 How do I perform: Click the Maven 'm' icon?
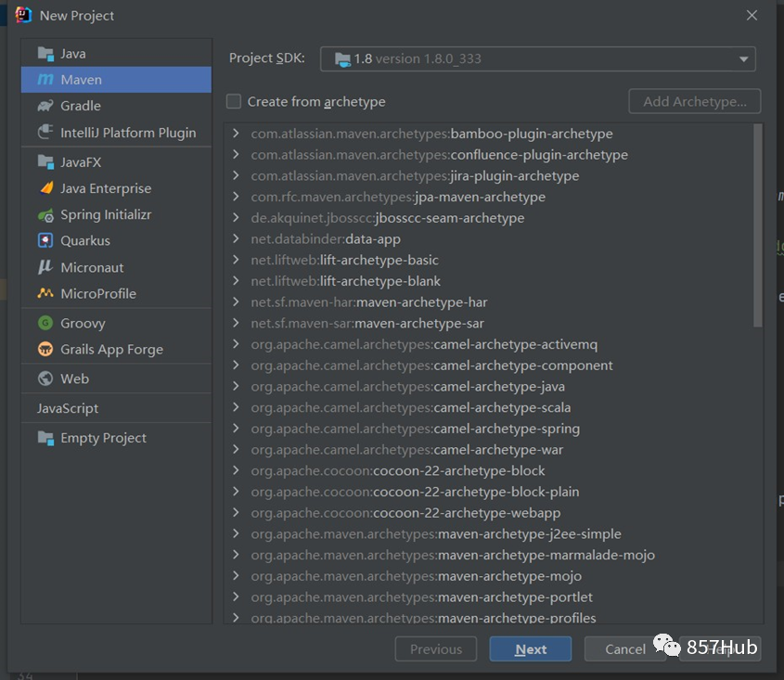click(x=45, y=80)
